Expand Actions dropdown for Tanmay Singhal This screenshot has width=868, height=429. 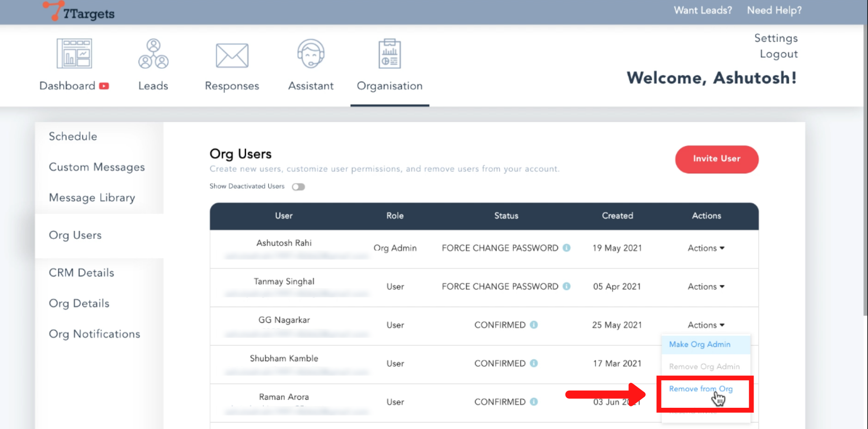coord(706,286)
